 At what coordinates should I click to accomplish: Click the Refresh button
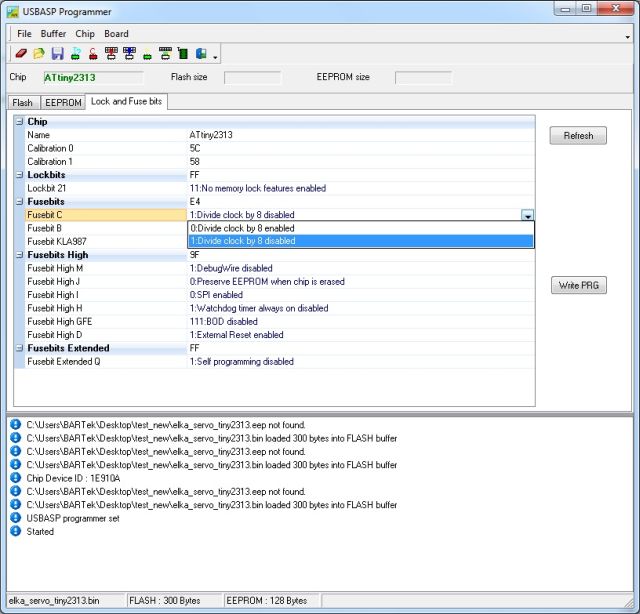tap(578, 136)
